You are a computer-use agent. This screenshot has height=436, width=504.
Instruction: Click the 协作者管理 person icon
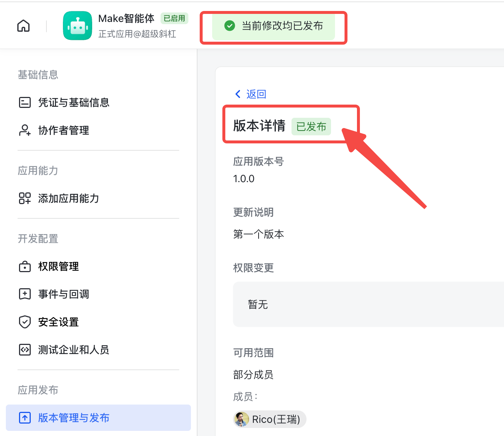pos(25,130)
